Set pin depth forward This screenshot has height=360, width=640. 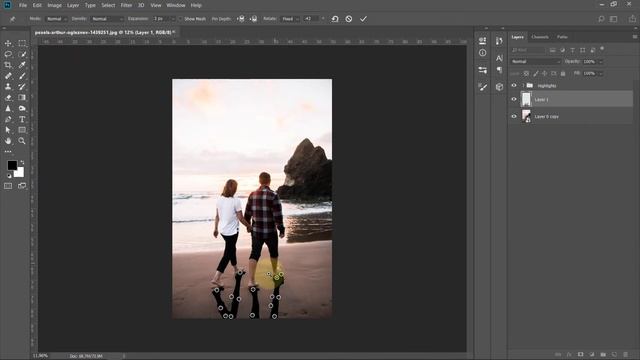click(x=242, y=19)
